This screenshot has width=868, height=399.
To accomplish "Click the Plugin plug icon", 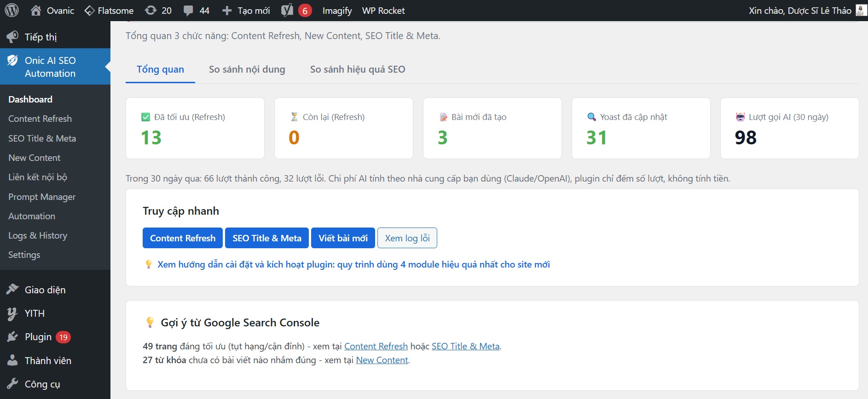I will pyautogui.click(x=12, y=337).
